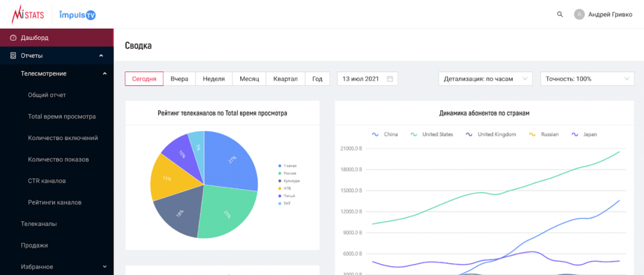
Task: Open calendar icon in date field
Action: tap(390, 79)
